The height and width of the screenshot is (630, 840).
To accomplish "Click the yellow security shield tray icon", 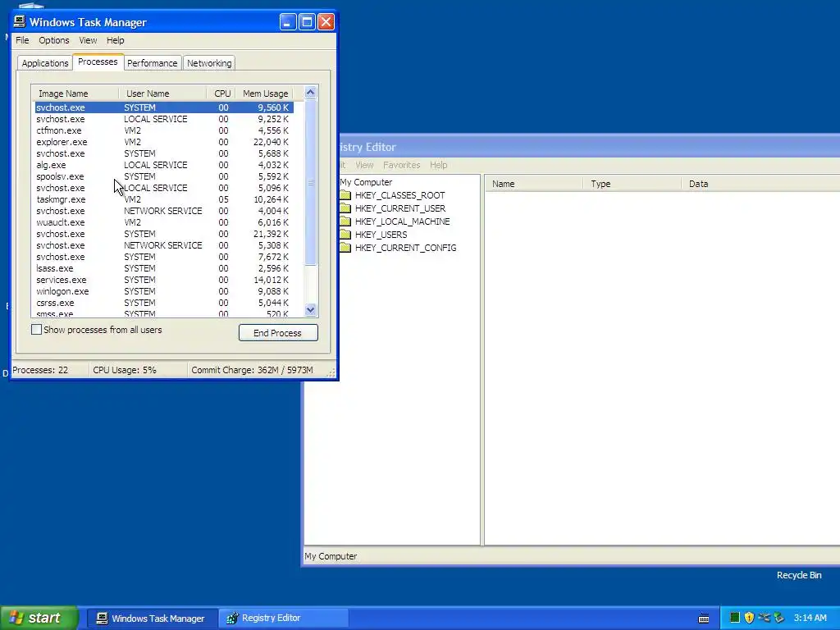I will (749, 618).
